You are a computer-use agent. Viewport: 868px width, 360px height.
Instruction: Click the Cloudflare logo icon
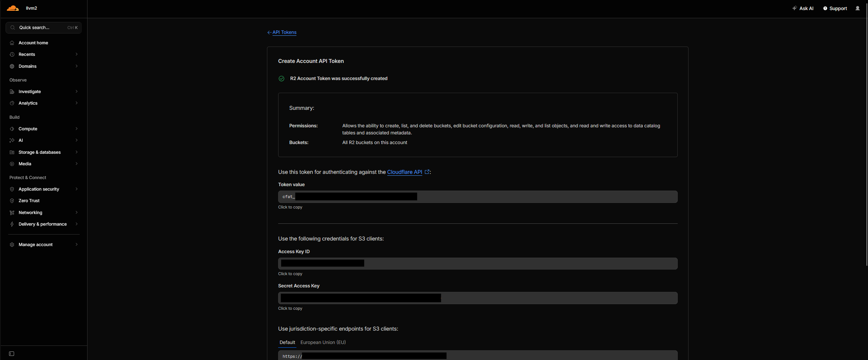pos(13,8)
